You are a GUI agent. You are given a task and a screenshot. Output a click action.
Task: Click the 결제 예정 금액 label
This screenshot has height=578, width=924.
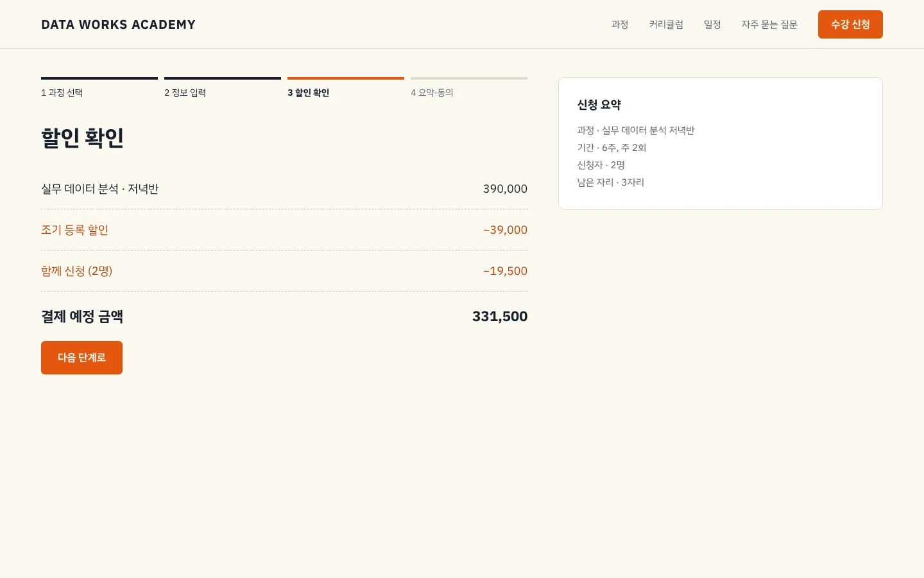point(82,317)
